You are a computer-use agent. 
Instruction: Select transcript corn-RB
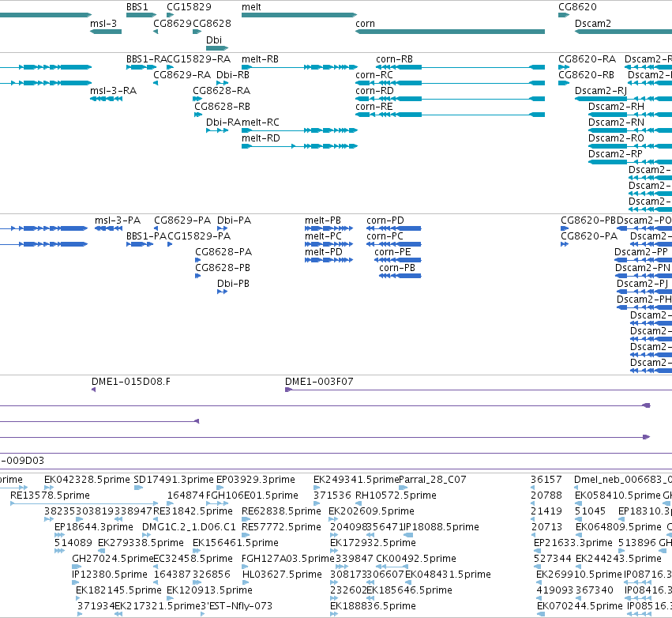point(460,67)
